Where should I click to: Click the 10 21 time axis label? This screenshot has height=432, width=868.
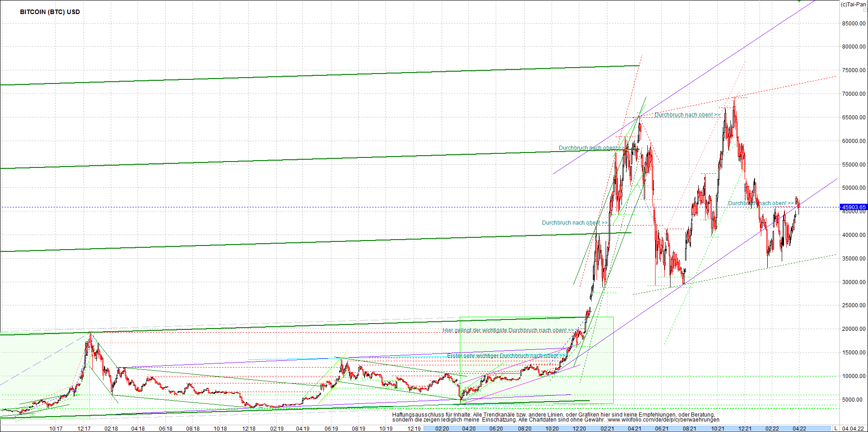click(717, 428)
